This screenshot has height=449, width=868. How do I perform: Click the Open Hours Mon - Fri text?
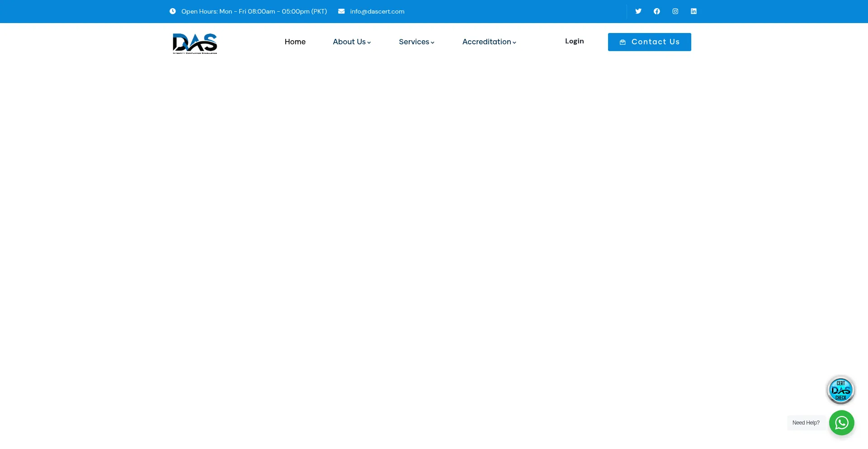[x=254, y=11]
